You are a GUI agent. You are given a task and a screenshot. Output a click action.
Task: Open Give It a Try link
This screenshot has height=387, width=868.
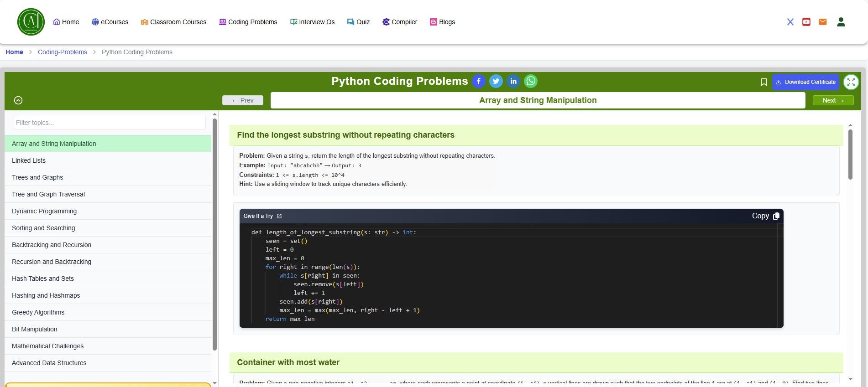point(262,216)
